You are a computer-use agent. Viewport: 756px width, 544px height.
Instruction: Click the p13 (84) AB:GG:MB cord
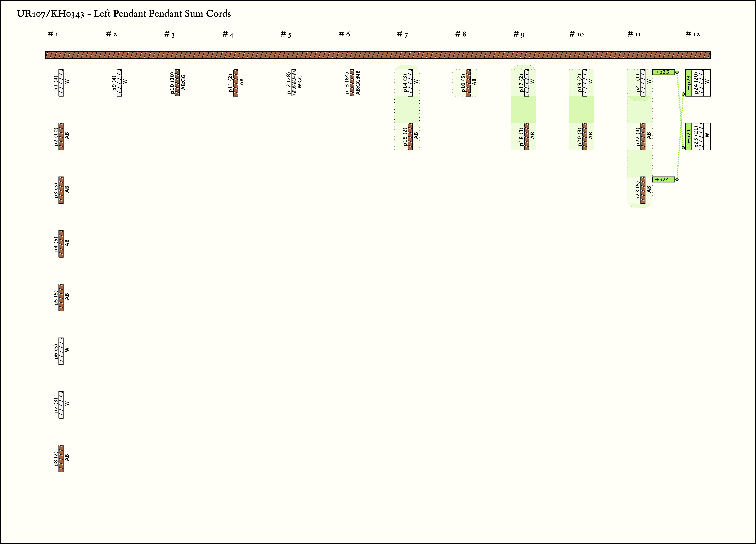pos(352,83)
